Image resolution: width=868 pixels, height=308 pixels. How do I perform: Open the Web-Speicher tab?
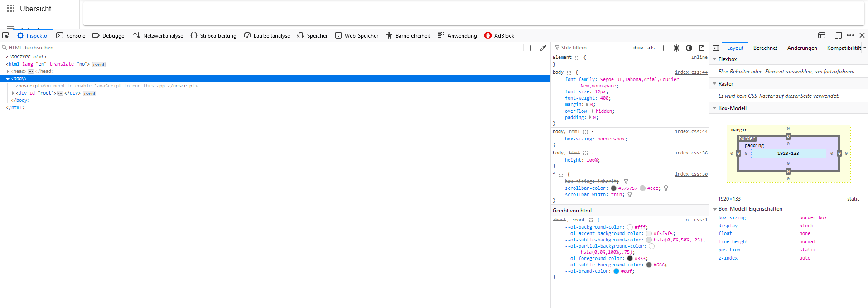[x=357, y=35]
